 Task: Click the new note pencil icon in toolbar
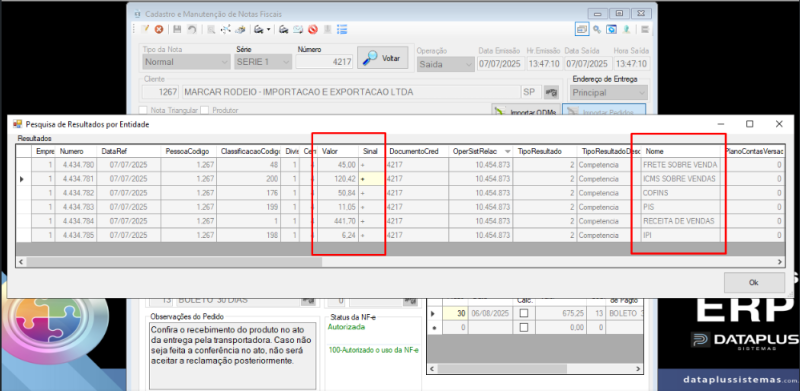pos(145,30)
